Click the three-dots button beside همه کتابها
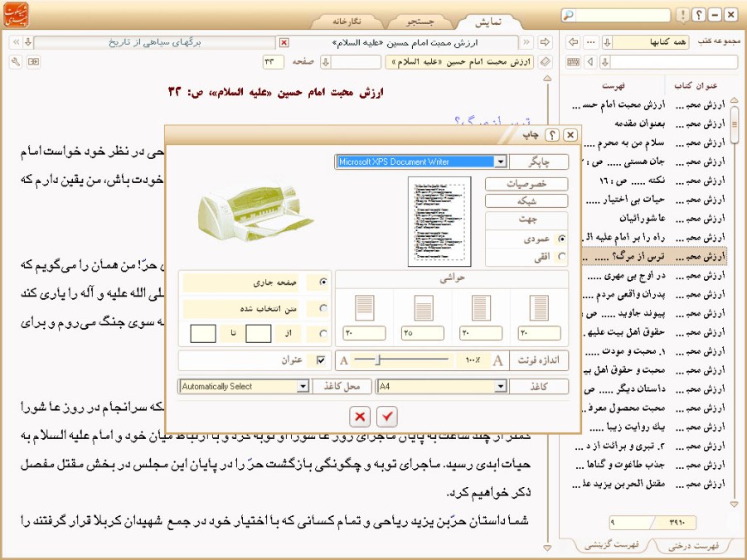The width and height of the screenshot is (747, 560). coord(591,42)
